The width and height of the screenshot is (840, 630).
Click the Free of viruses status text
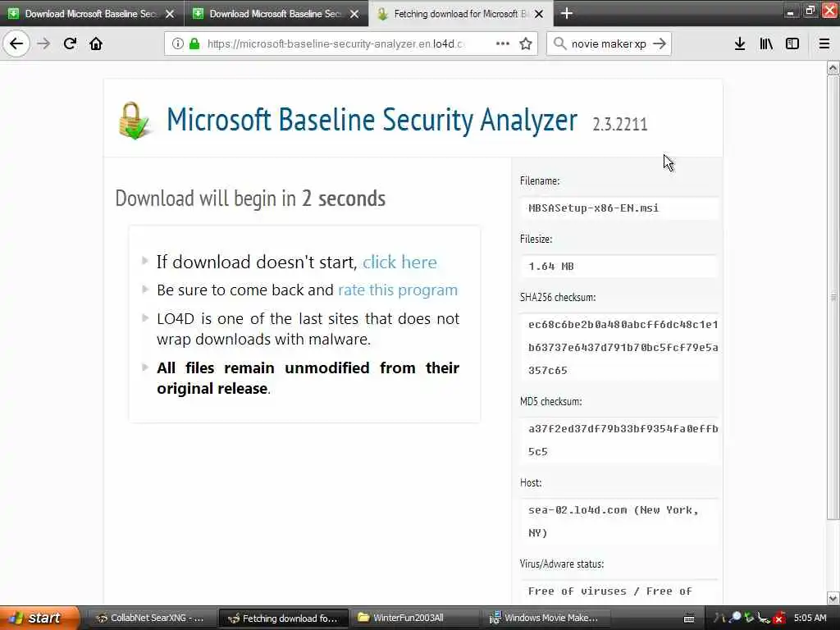pos(609,591)
